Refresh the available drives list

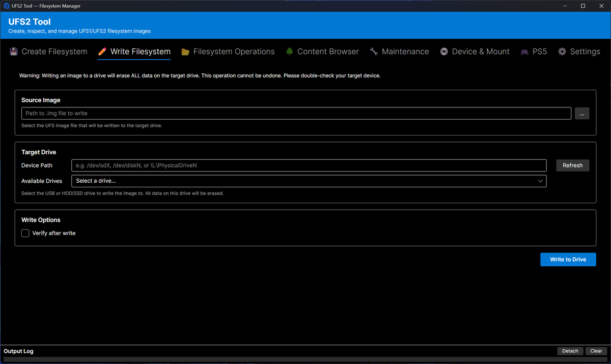[573, 165]
